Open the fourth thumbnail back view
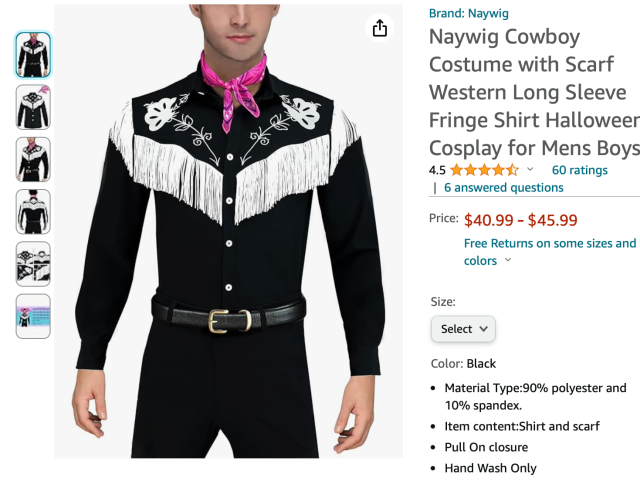This screenshot has width=640, height=481. (33, 211)
